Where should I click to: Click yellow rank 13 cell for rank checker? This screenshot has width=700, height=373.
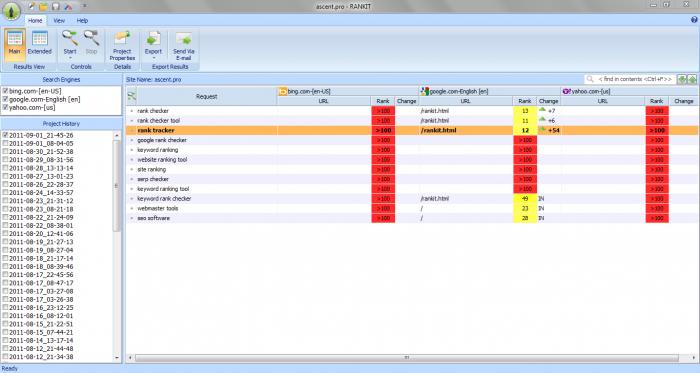coord(525,111)
